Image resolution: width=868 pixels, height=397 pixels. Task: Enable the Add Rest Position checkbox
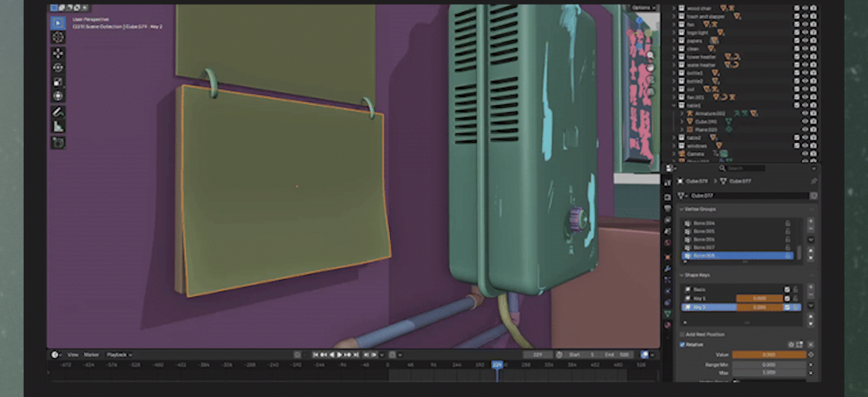[682, 335]
